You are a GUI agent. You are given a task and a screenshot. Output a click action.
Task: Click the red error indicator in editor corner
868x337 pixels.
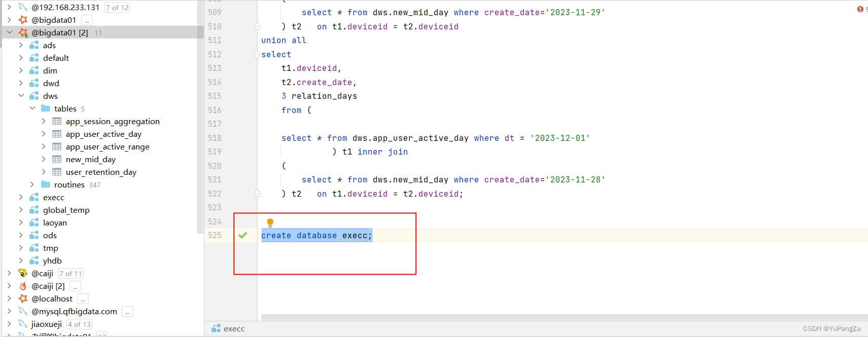(860, 9)
